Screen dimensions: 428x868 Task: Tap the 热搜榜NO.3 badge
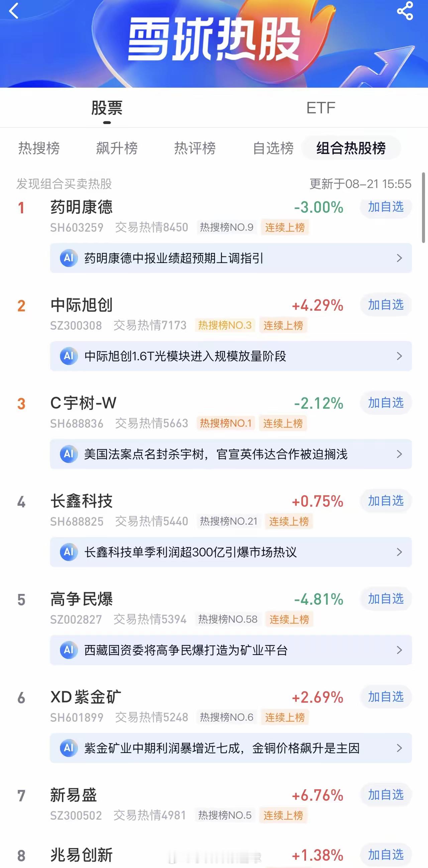[225, 326]
